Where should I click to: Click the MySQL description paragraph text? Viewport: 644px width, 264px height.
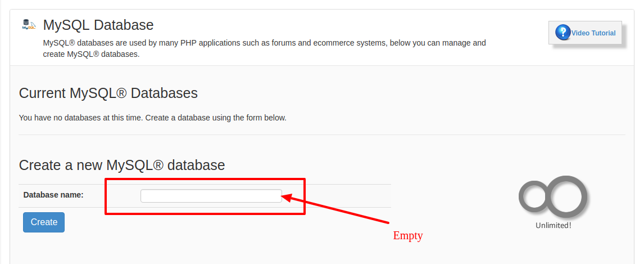pos(265,48)
